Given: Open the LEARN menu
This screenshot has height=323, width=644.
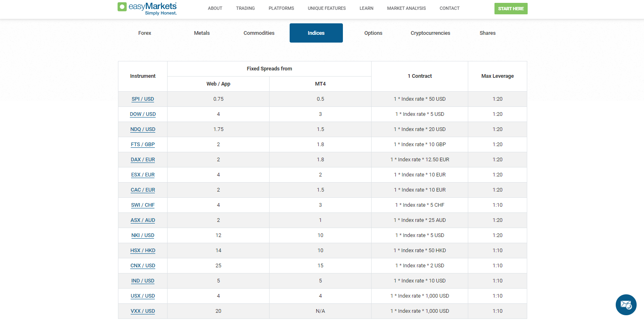Looking at the screenshot, I should 366,8.
